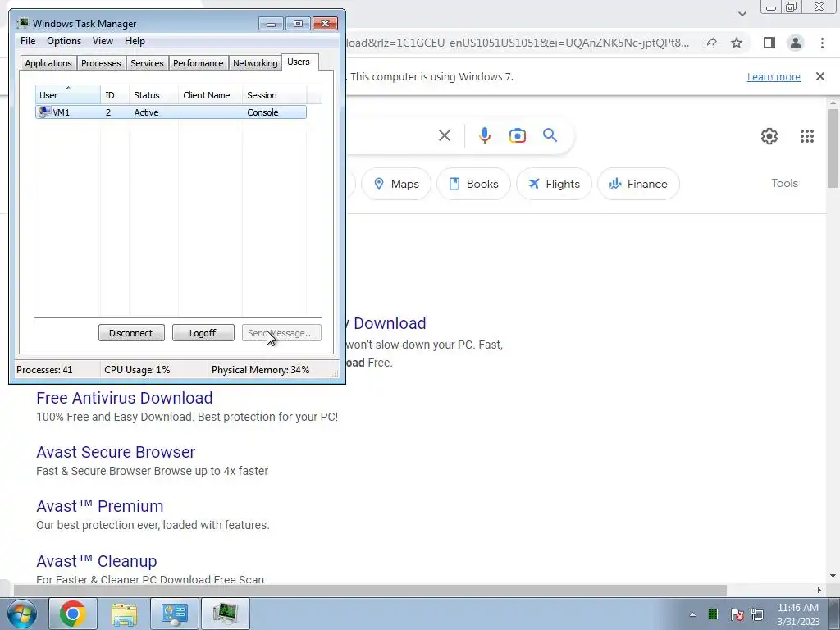The height and width of the screenshot is (630, 840).
Task: Click the Processes: 41 status entry
Action: pos(44,370)
